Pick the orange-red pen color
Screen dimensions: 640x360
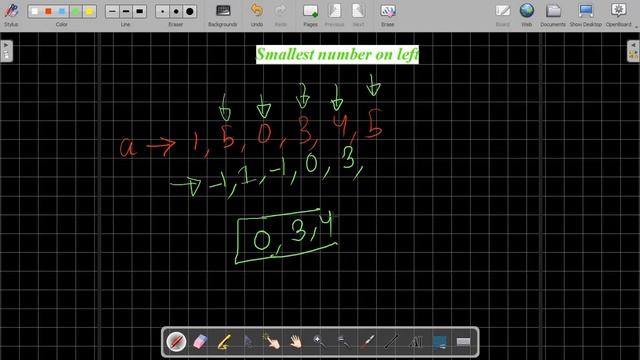coord(49,11)
